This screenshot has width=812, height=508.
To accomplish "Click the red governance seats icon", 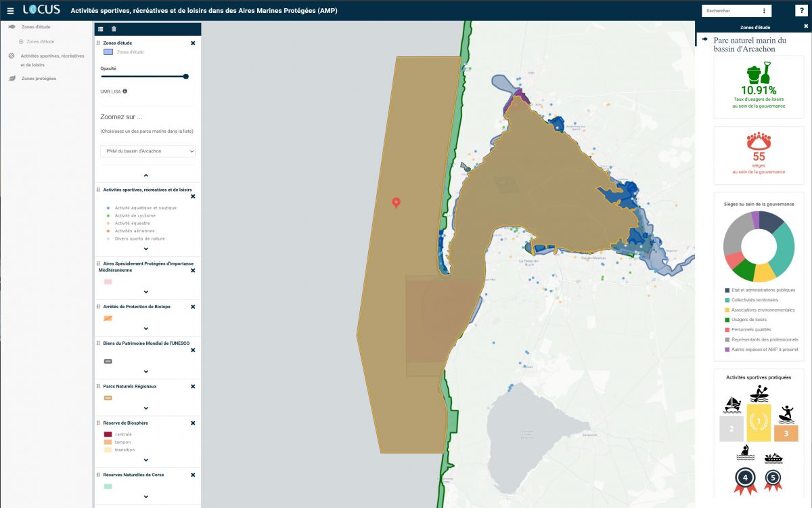I will [x=759, y=142].
